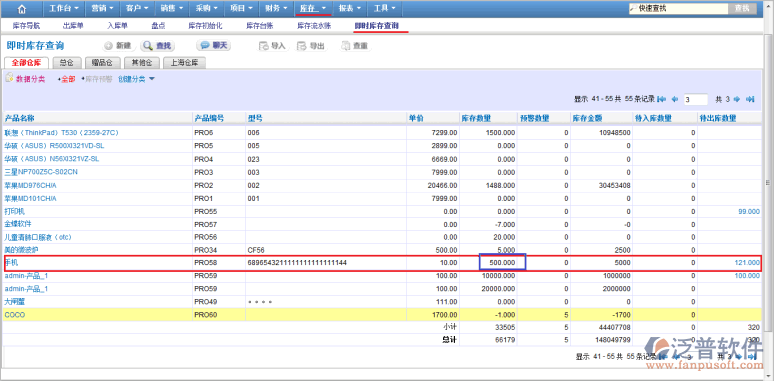Sort by the 库存数量 column header
Image resolution: width=774 pixels, height=381 pixels.
point(475,118)
